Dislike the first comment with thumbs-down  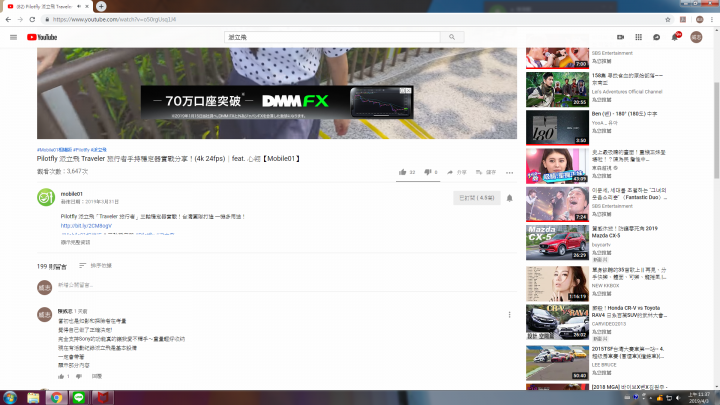point(79,376)
